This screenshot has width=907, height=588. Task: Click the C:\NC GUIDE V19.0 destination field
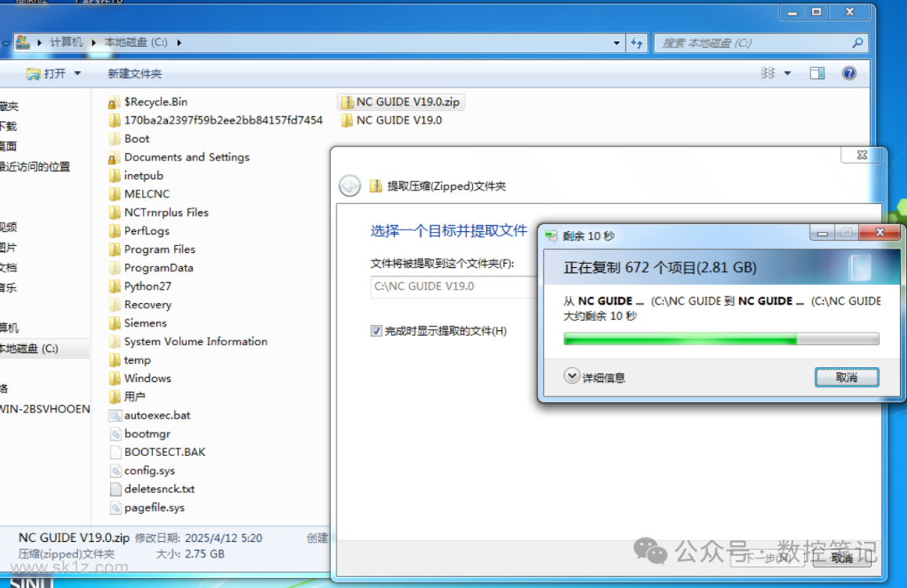pyautogui.click(x=454, y=286)
